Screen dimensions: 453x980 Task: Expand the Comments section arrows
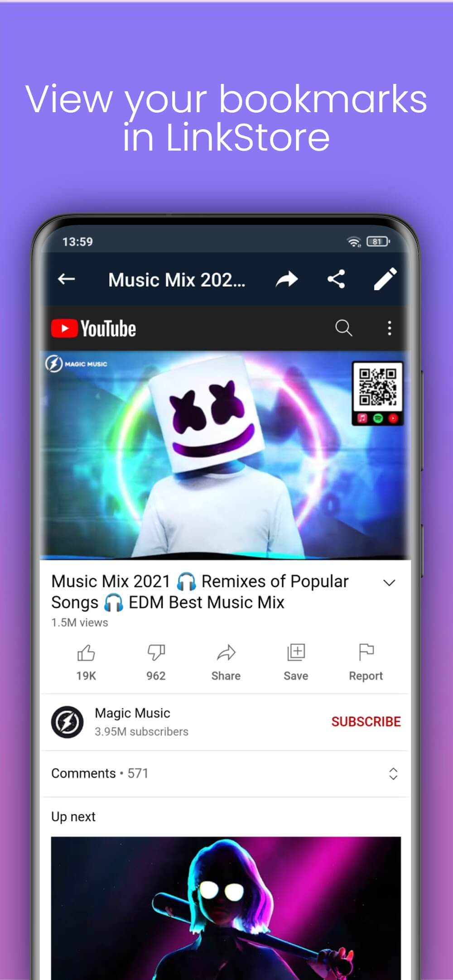pyautogui.click(x=393, y=773)
